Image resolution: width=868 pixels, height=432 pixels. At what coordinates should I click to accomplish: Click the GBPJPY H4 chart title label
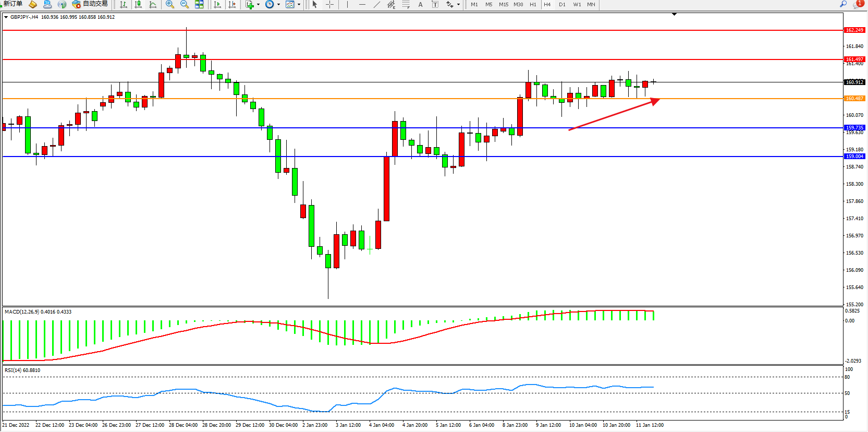[x=24, y=17]
